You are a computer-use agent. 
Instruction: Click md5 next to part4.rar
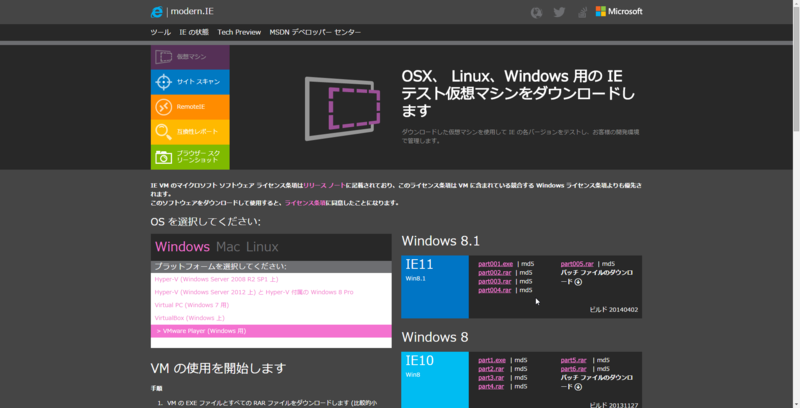click(521, 386)
